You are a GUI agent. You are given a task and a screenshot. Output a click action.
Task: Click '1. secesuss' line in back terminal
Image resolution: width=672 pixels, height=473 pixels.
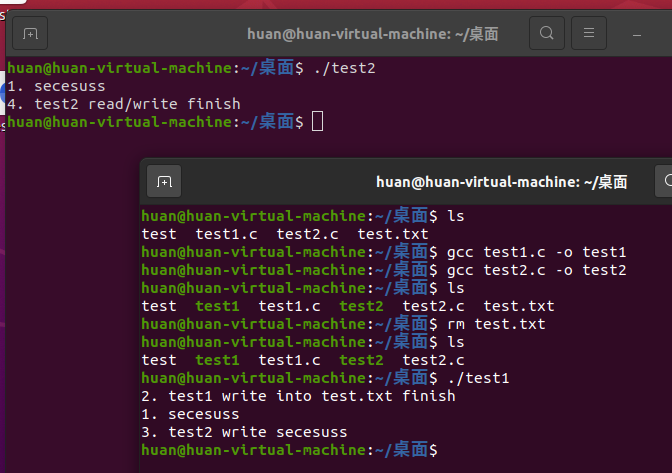click(x=56, y=86)
